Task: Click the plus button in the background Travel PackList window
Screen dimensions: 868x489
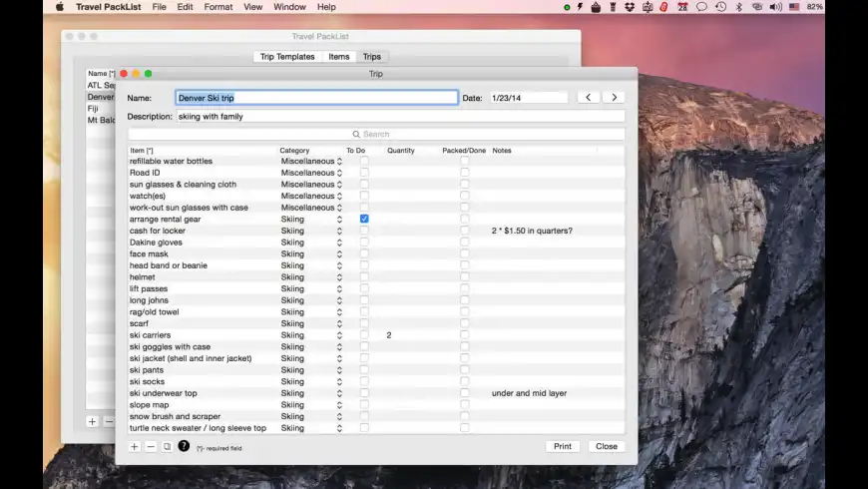Action: pyautogui.click(x=93, y=421)
